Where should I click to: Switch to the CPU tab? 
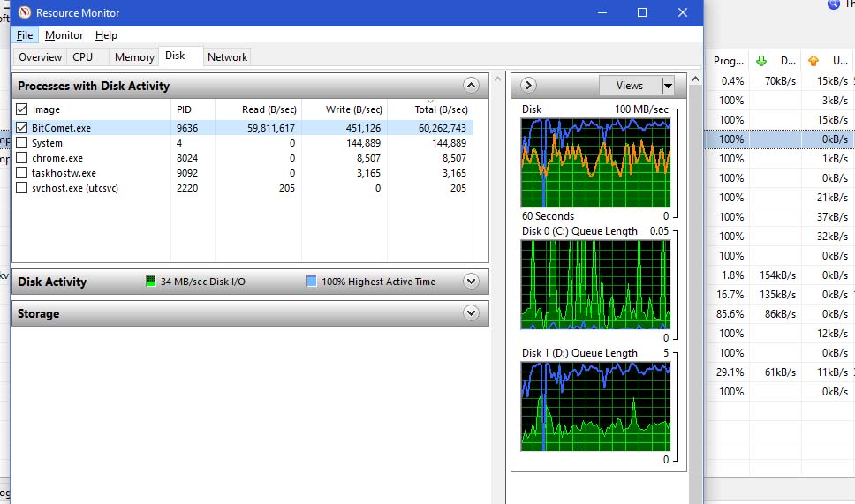click(82, 56)
